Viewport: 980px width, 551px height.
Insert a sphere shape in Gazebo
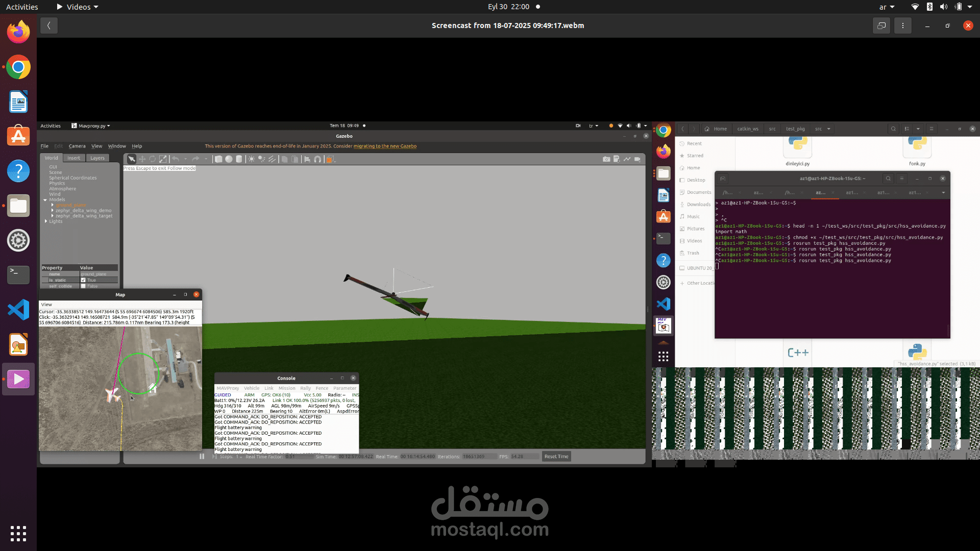pos(229,159)
